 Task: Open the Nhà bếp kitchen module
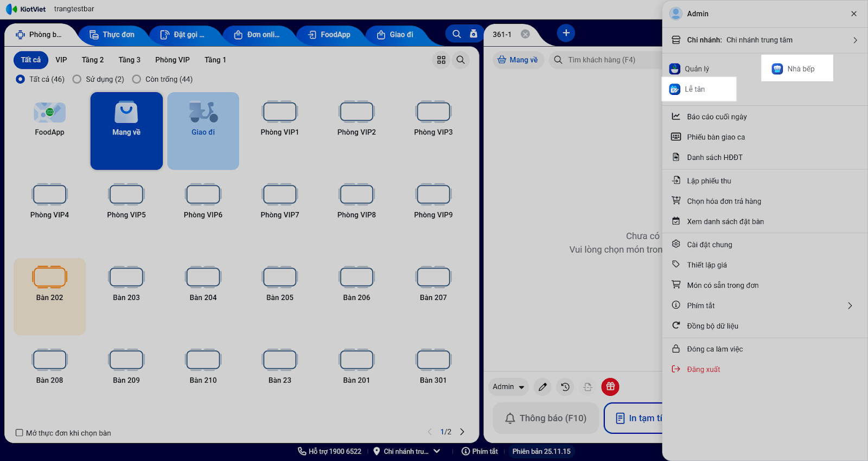coord(797,69)
